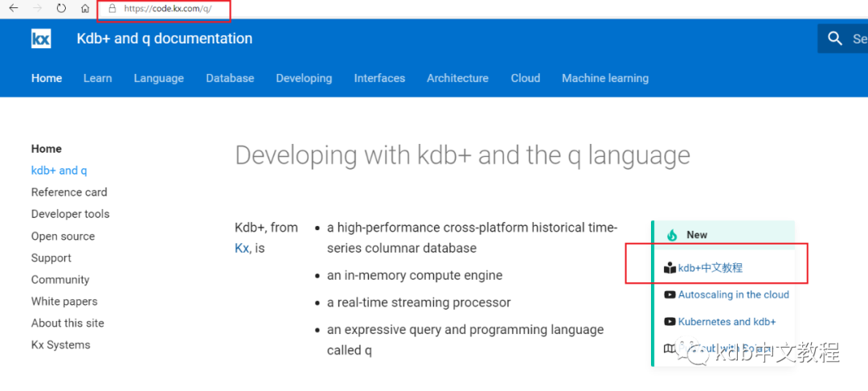The image size is (868, 391).
Task: Go to browser home page icon
Action: coord(85,9)
